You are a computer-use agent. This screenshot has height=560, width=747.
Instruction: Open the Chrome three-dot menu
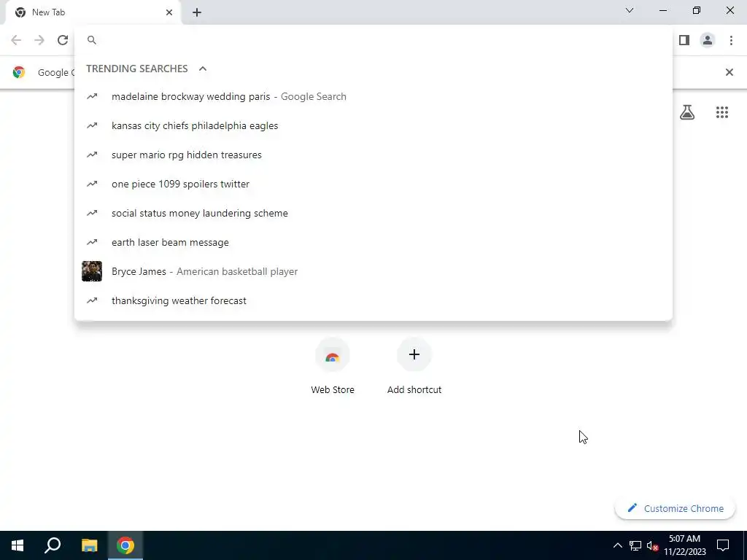pyautogui.click(x=731, y=40)
